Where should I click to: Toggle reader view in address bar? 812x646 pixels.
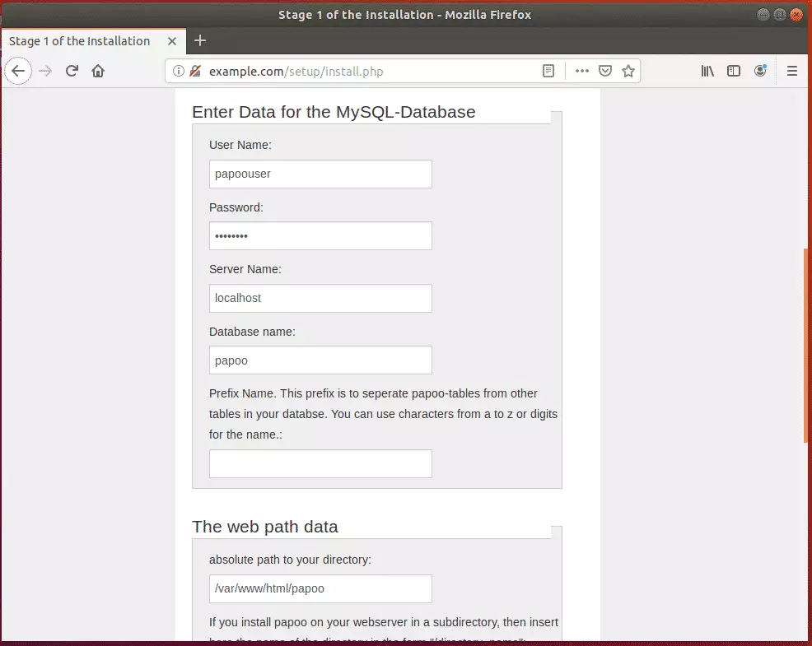548,71
